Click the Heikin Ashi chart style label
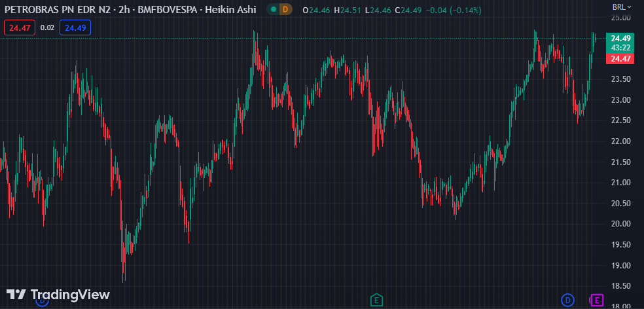Image resolution: width=644 pixels, height=309 pixels. (x=233, y=9)
